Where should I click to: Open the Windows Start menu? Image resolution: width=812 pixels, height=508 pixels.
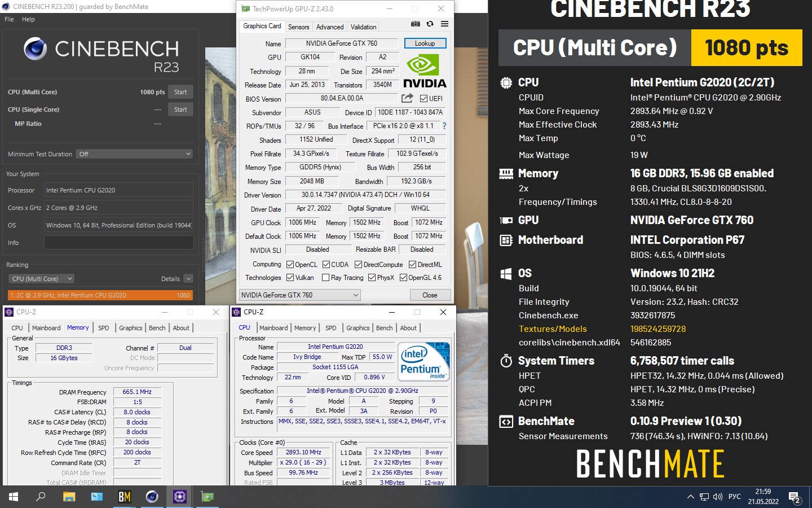[14, 497]
